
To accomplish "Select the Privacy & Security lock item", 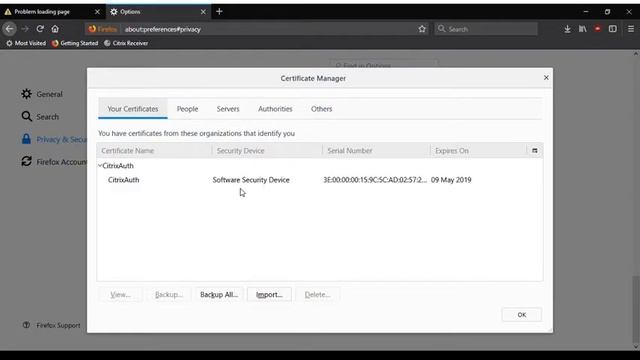I will [x=54, y=140].
